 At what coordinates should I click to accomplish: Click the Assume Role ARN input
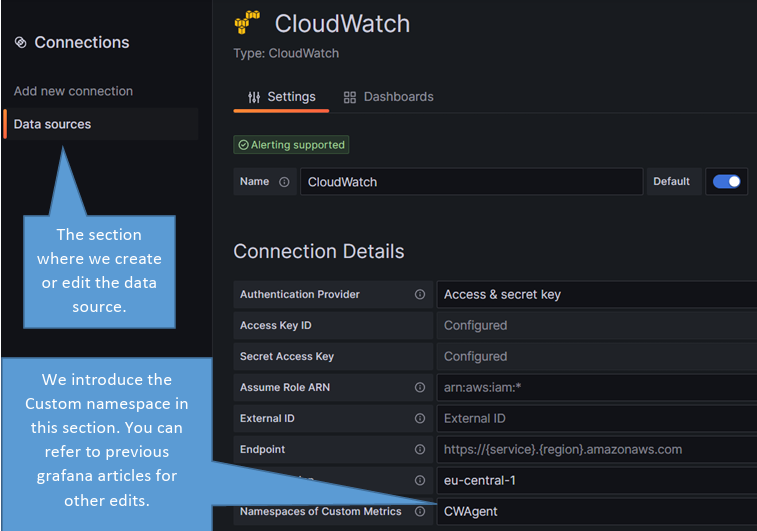tap(597, 387)
